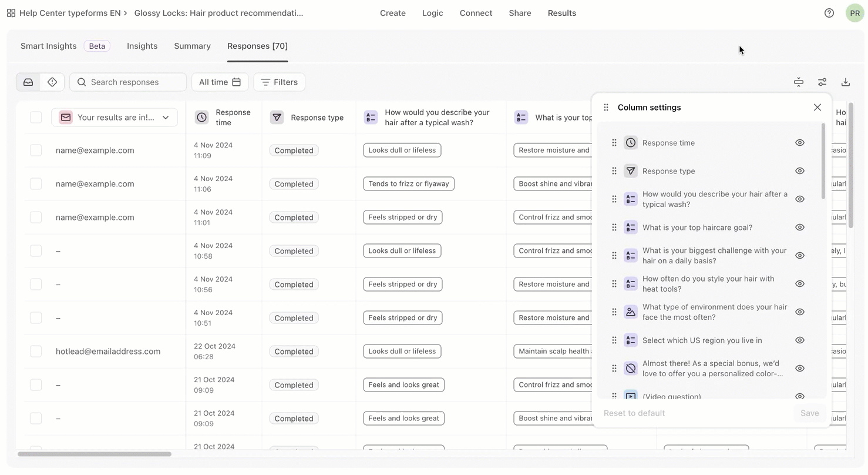This screenshot has height=475, width=868.
Task: Click the video question icon in settings list
Action: 631,396
